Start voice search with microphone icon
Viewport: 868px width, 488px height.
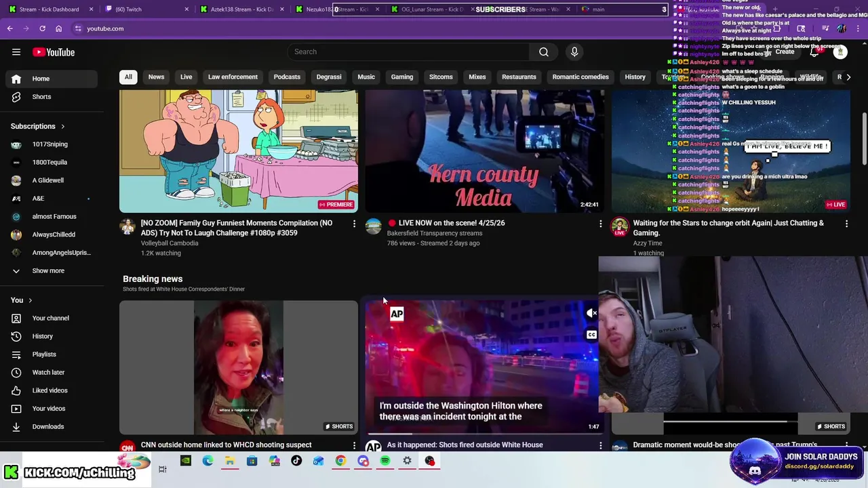click(x=574, y=52)
